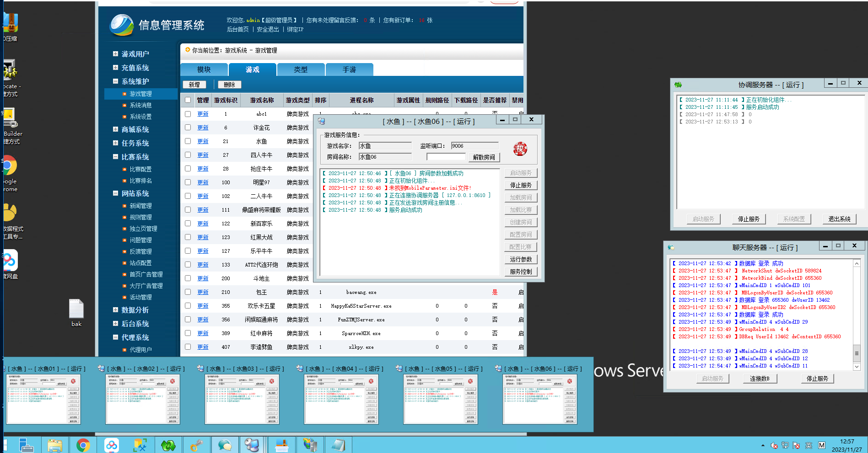The image size is (868, 453).
Task: Click the 安全退出 link in header
Action: click(268, 29)
